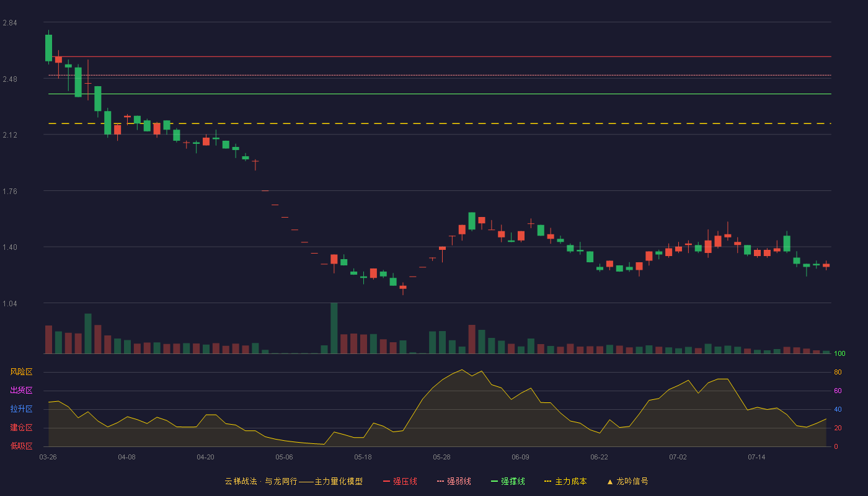This screenshot has width=868, height=496.
Task: Click the 07-14 date axis label
Action: tap(756, 457)
